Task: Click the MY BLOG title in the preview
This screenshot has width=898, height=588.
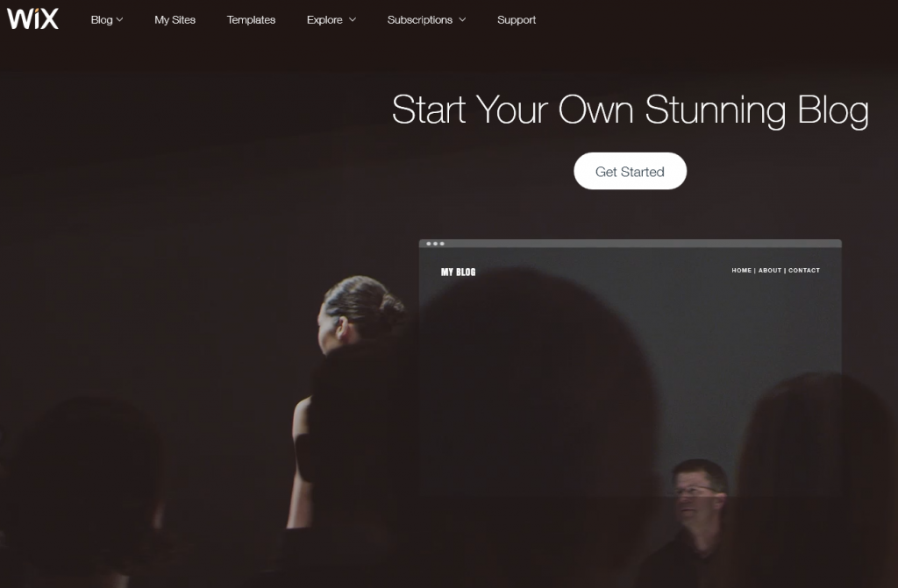Action: pyautogui.click(x=458, y=272)
